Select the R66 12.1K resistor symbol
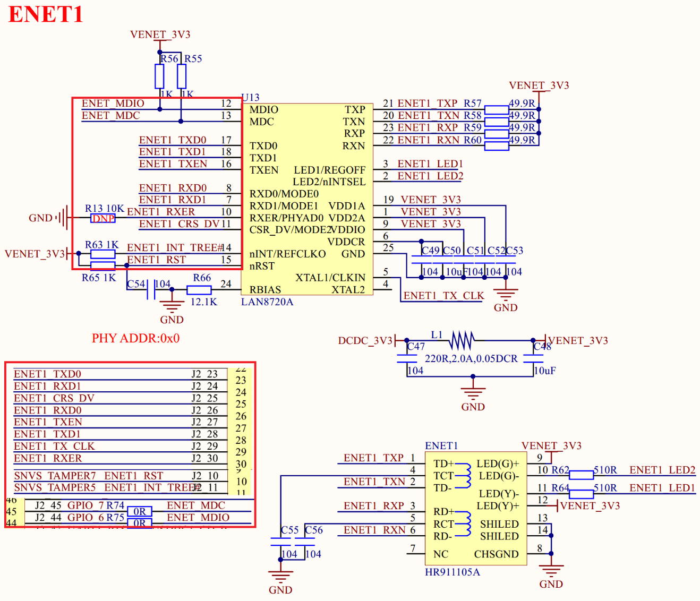The image size is (700, 601). click(x=199, y=290)
